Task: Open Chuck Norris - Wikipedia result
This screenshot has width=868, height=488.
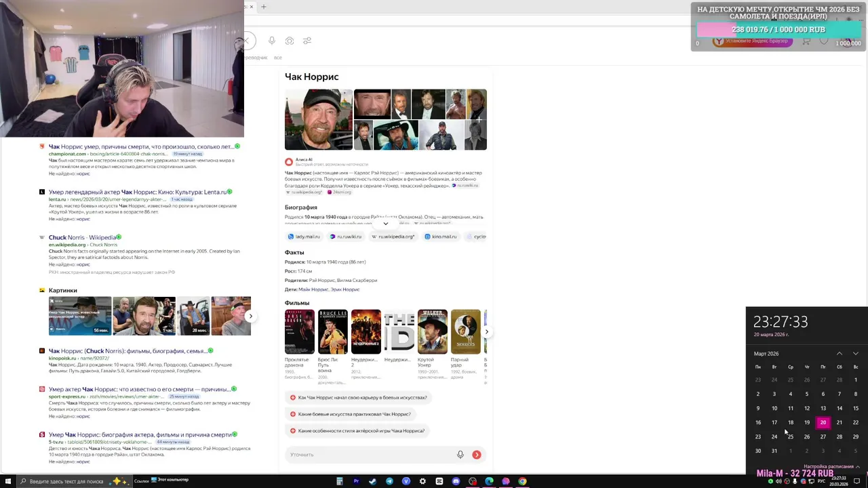Action: pyautogui.click(x=82, y=237)
